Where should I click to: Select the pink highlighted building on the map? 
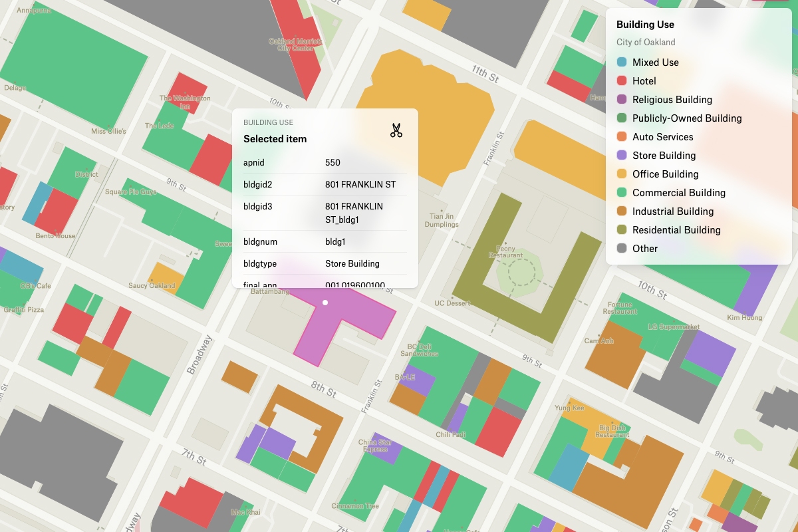[x=346, y=319]
